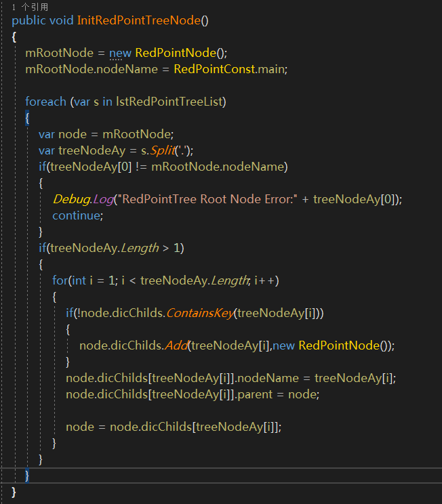
Task: Click 'parent' in the .parent = node line
Action: pyautogui.click(x=255, y=394)
